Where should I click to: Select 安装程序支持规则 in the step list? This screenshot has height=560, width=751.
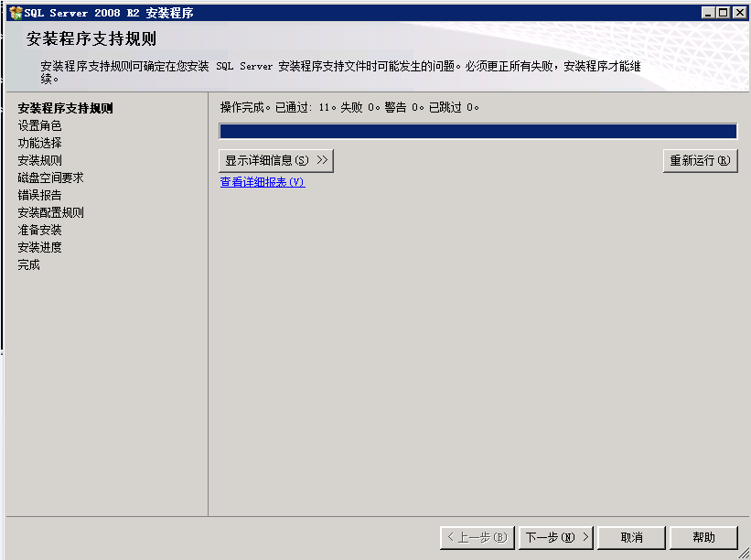click(65, 108)
